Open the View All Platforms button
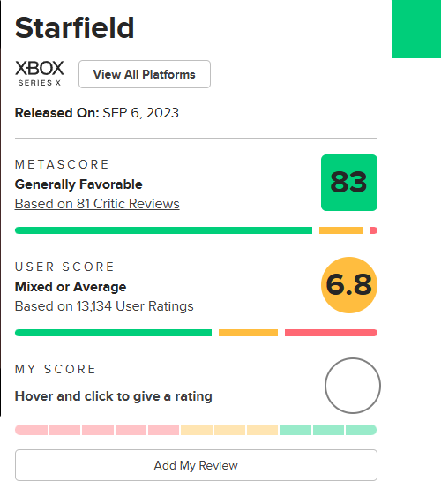The height and width of the screenshot is (504, 441). (145, 74)
